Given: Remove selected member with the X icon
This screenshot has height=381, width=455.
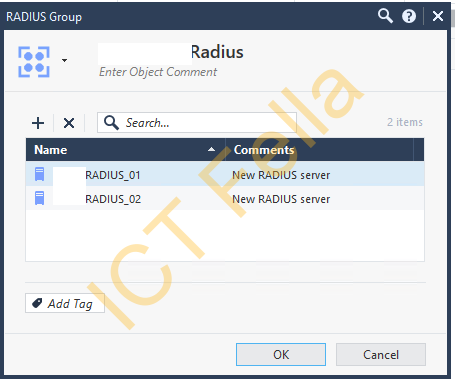Looking at the screenshot, I should [69, 123].
